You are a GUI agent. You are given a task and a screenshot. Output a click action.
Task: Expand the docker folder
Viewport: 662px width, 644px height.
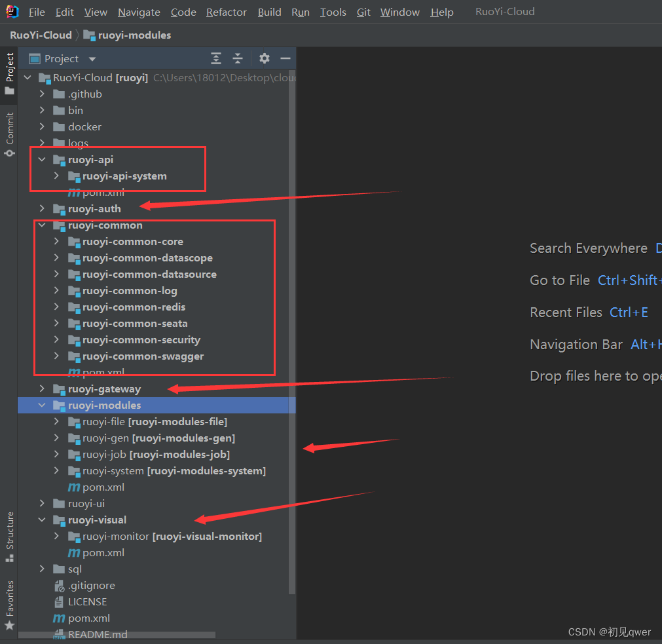tap(42, 126)
